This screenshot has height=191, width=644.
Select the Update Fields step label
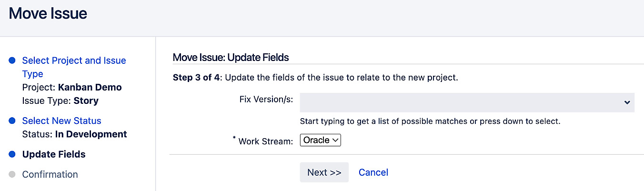(54, 154)
